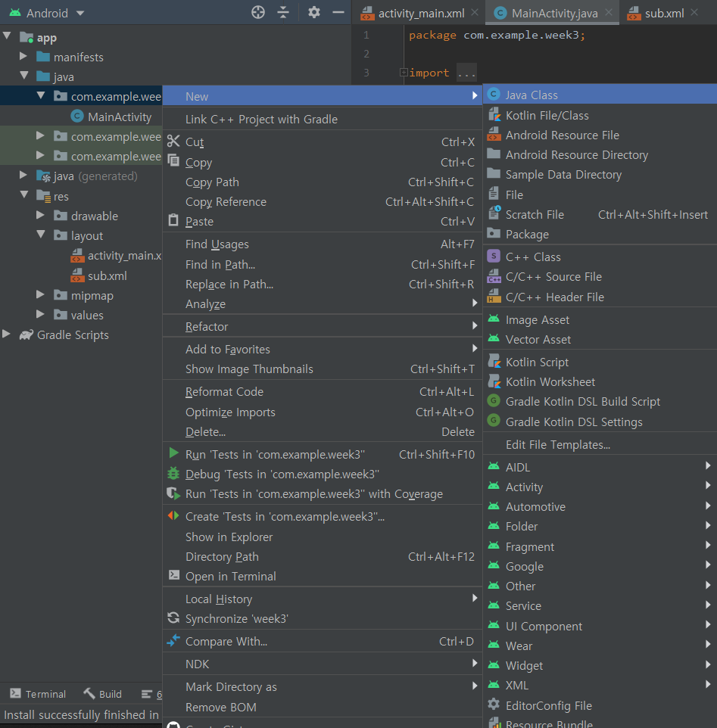Click the locate/select opened file target icon
Viewport: 717px width, 728px height.
[258, 13]
